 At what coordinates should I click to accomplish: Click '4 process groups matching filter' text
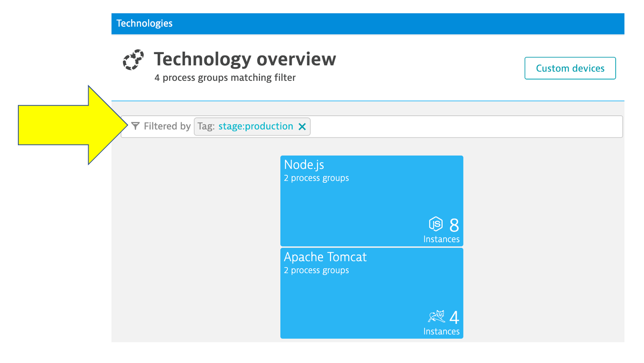[x=225, y=78]
